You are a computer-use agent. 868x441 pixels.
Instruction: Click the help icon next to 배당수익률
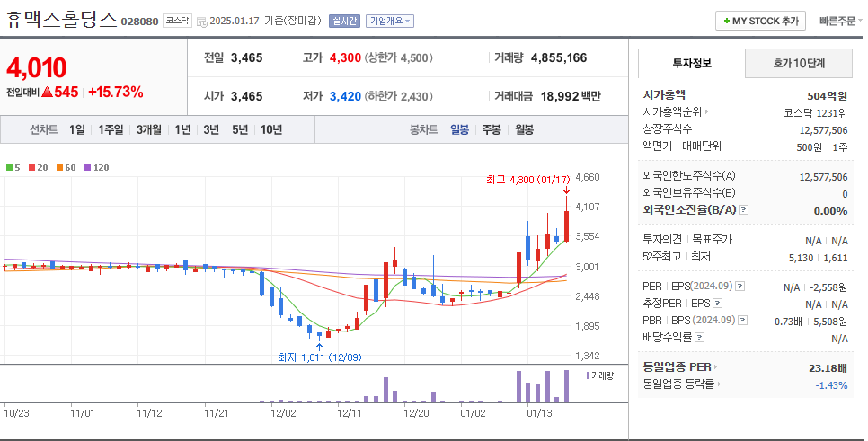[x=698, y=338]
